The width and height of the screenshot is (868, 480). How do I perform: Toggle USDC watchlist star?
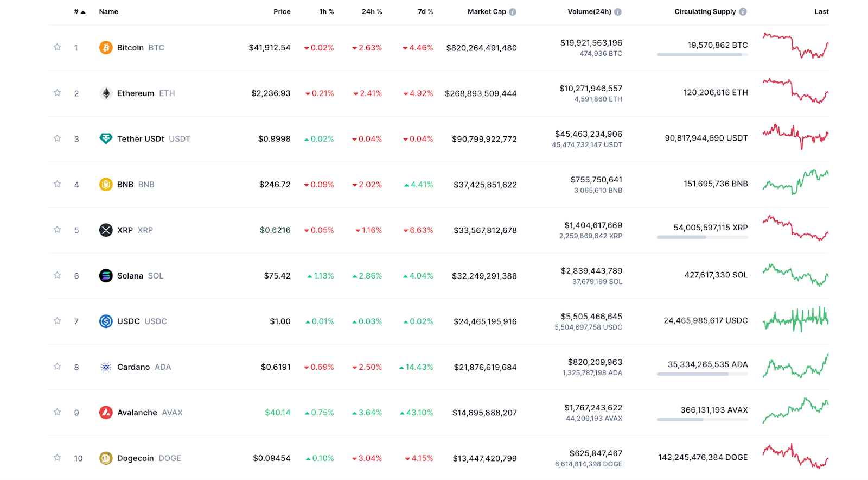tap(57, 321)
